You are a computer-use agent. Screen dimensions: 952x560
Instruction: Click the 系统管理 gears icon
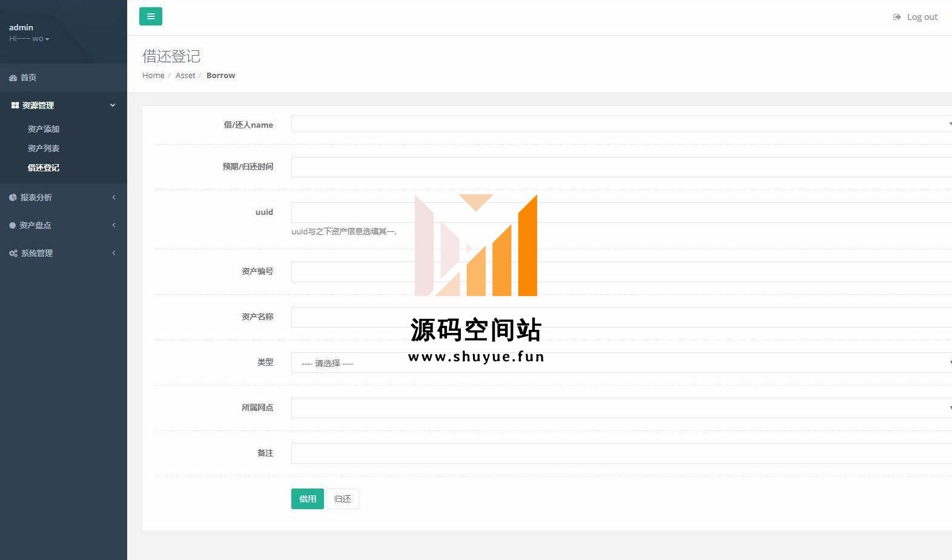[x=13, y=253]
